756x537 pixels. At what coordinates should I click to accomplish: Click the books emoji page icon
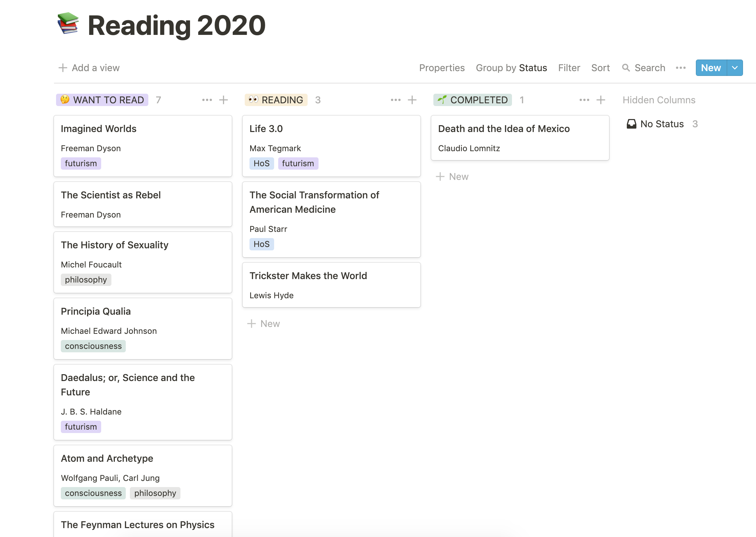tap(68, 24)
